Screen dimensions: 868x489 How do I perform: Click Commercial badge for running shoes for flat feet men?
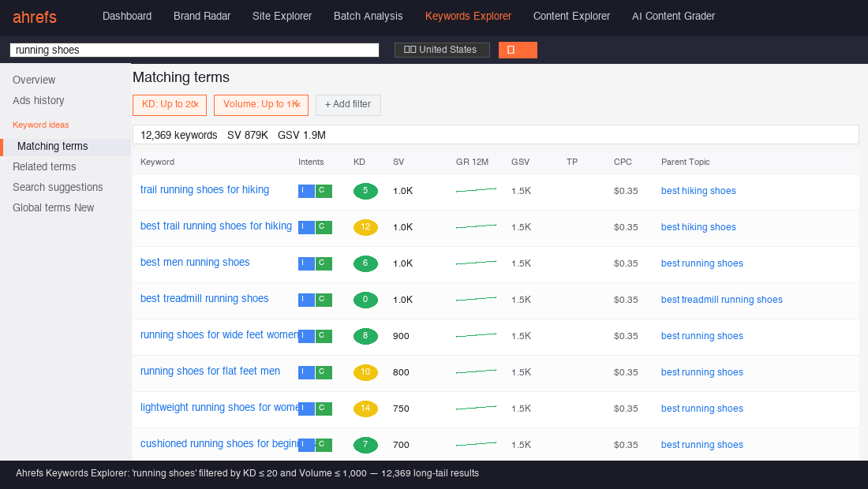pyautogui.click(x=324, y=372)
